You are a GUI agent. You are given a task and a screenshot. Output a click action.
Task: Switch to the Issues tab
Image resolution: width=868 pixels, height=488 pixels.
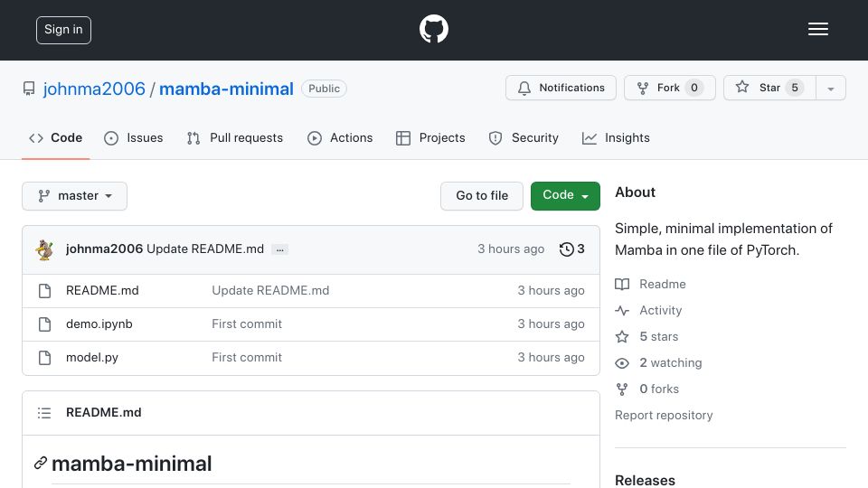pyautogui.click(x=134, y=137)
